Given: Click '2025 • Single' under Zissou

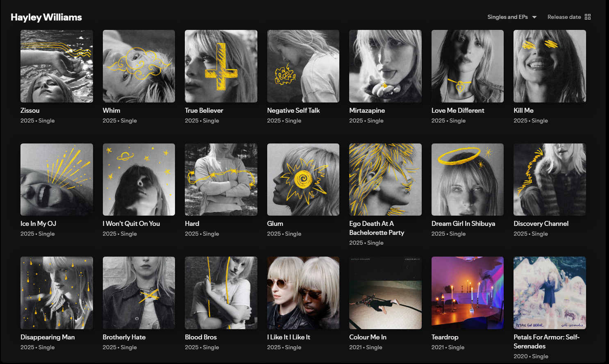Looking at the screenshot, I should tap(37, 121).
